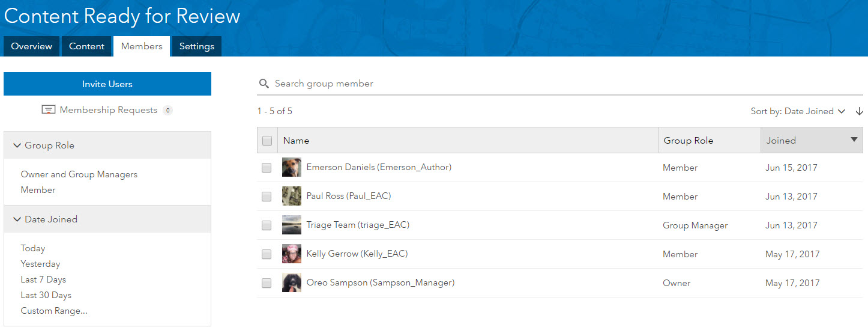This screenshot has height=336, width=868.
Task: Collapse the Date Joined filter section
Action: (17, 219)
